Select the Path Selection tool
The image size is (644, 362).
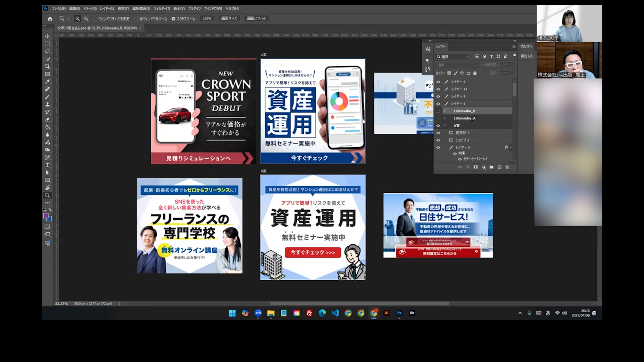coord(47,173)
